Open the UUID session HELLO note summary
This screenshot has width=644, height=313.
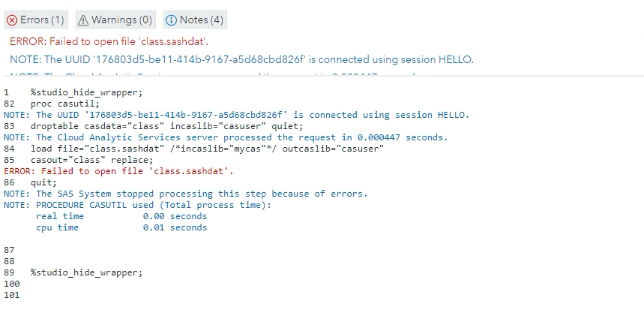coord(241,59)
